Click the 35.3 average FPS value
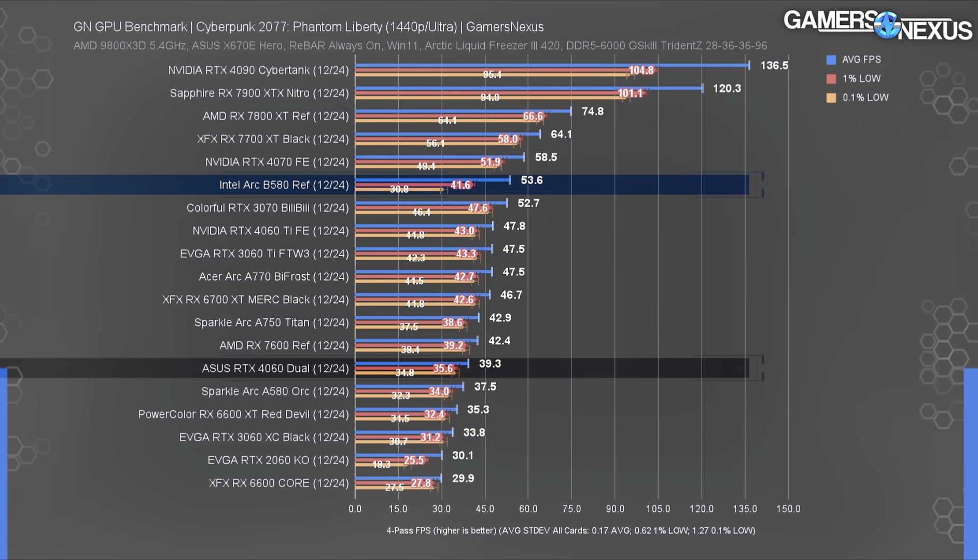Screen dimensions: 978x560 pos(478,409)
